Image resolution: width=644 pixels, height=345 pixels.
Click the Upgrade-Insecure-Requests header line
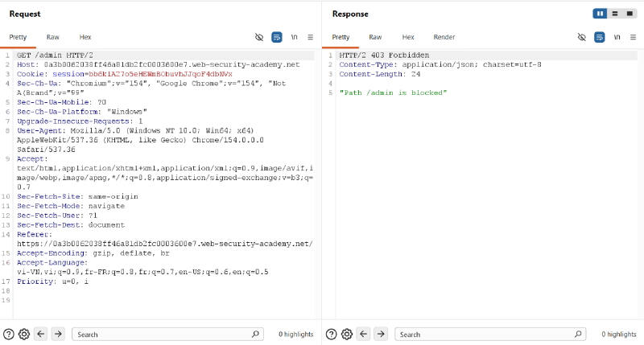point(80,121)
